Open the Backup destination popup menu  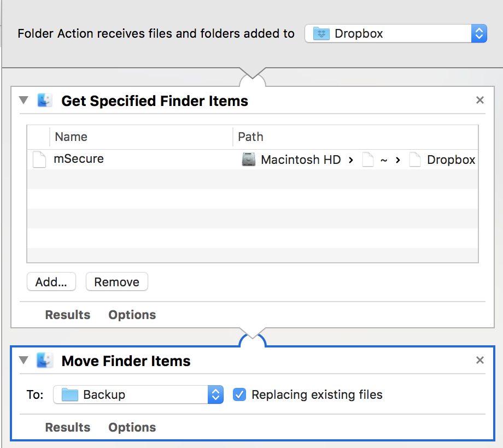(x=138, y=394)
